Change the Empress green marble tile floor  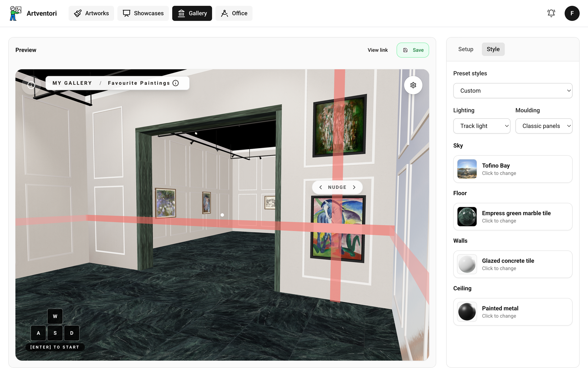coord(467,217)
